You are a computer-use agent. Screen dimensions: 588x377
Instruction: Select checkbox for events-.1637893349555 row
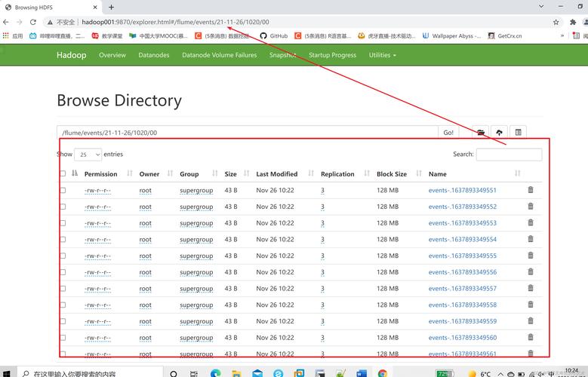point(63,256)
